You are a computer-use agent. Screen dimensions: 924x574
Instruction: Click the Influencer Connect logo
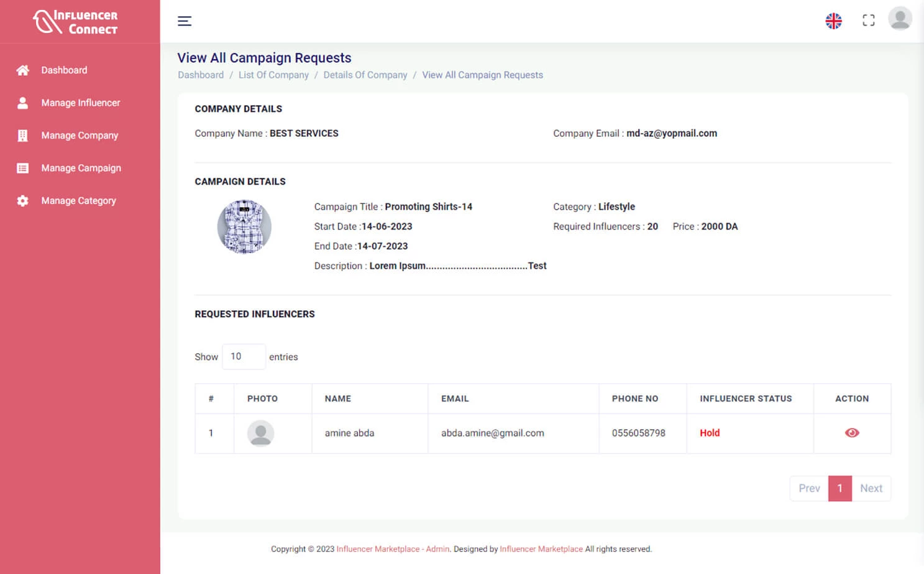click(x=75, y=21)
